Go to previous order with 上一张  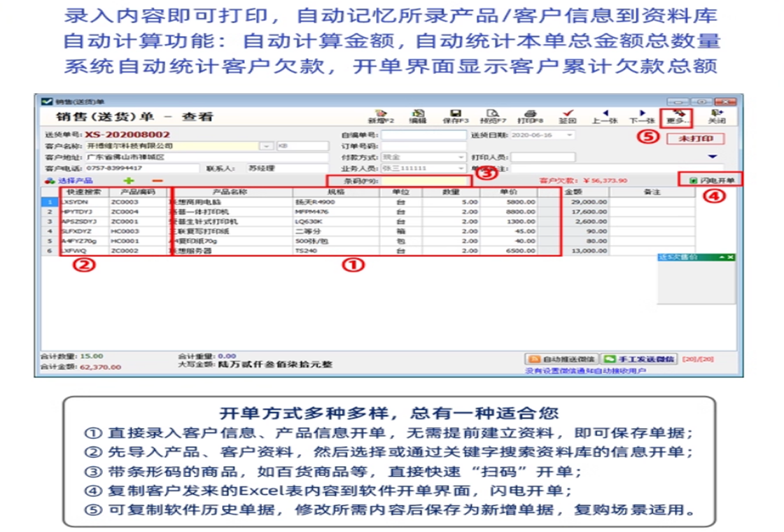coord(604,115)
